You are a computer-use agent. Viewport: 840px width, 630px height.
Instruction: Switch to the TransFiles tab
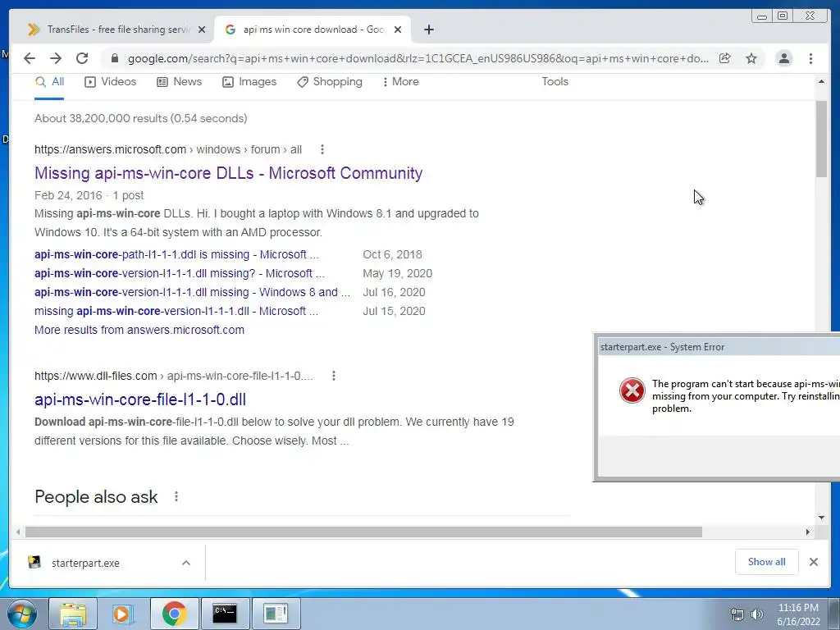(x=112, y=30)
